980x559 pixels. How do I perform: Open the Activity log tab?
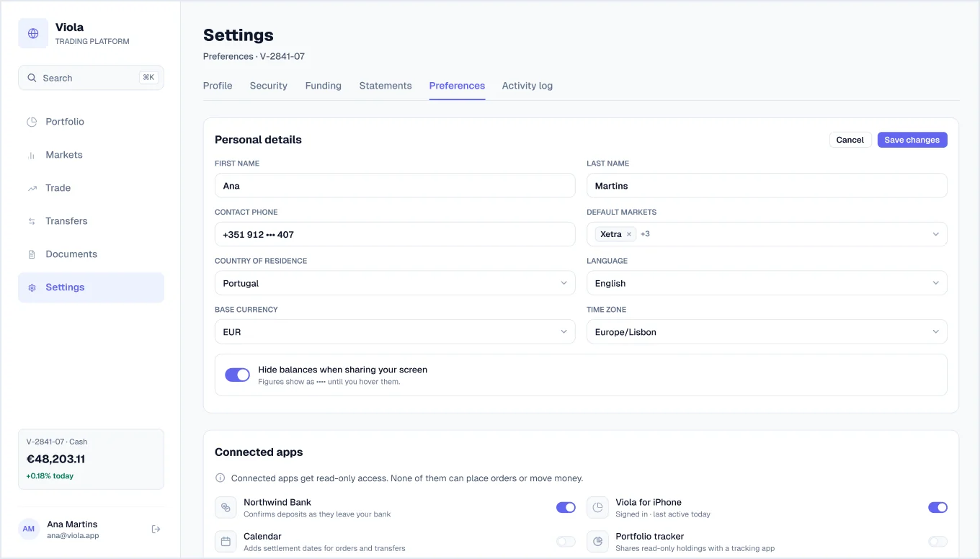(x=527, y=86)
